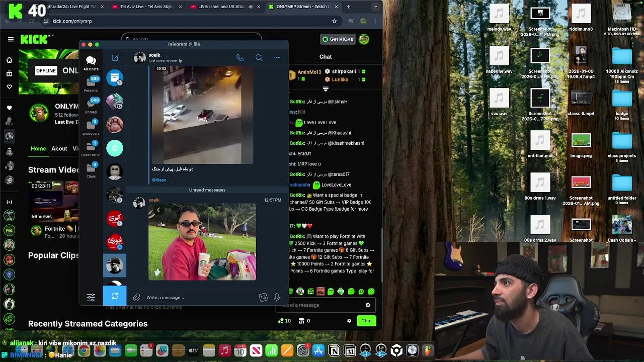Open FL Studio fruit icon in the Dock
This screenshot has height=362, width=644.
click(x=428, y=350)
